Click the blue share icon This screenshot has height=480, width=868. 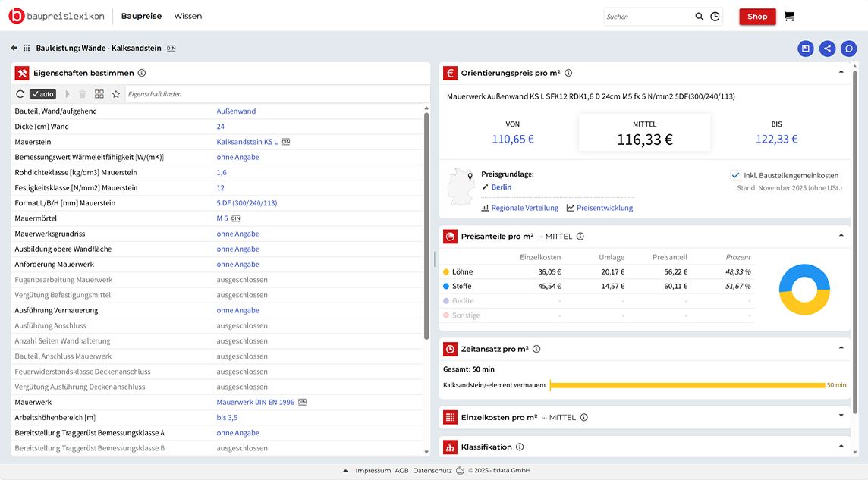click(x=827, y=49)
